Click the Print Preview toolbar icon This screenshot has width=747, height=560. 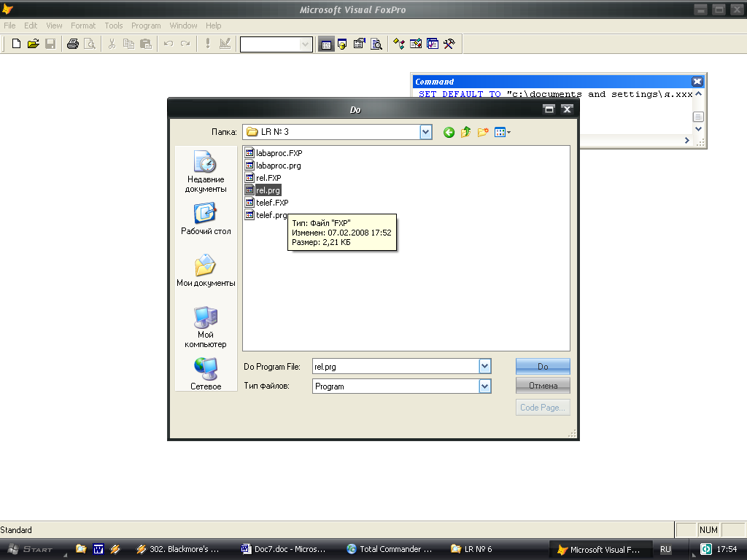pyautogui.click(x=90, y=44)
